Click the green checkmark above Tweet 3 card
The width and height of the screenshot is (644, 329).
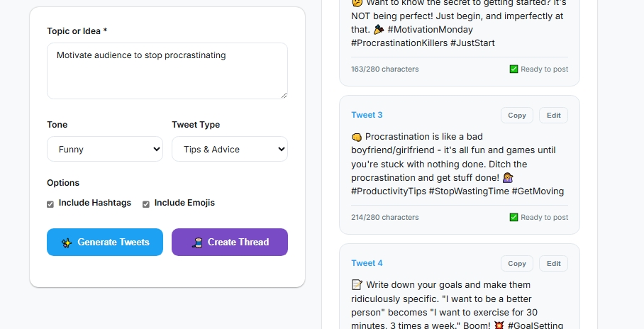point(513,69)
